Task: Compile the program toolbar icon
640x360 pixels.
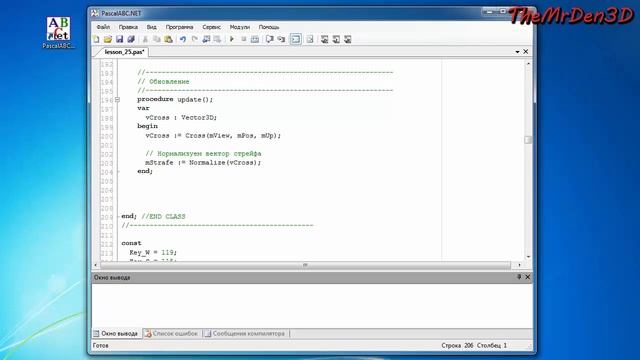Action: (x=255, y=39)
